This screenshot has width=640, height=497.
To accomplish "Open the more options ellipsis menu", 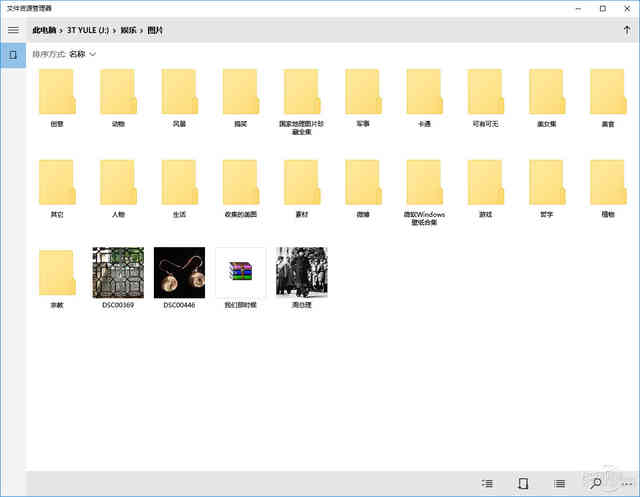I will [x=625, y=483].
